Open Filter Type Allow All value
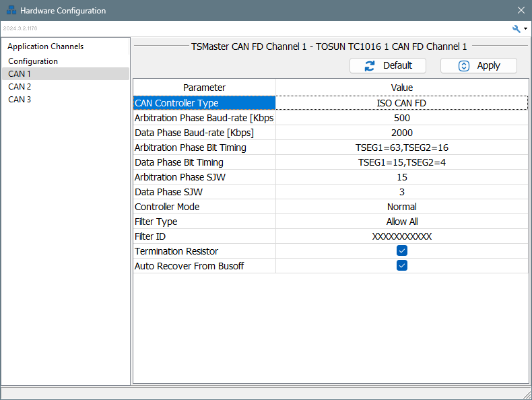The image size is (532, 400). (402, 222)
